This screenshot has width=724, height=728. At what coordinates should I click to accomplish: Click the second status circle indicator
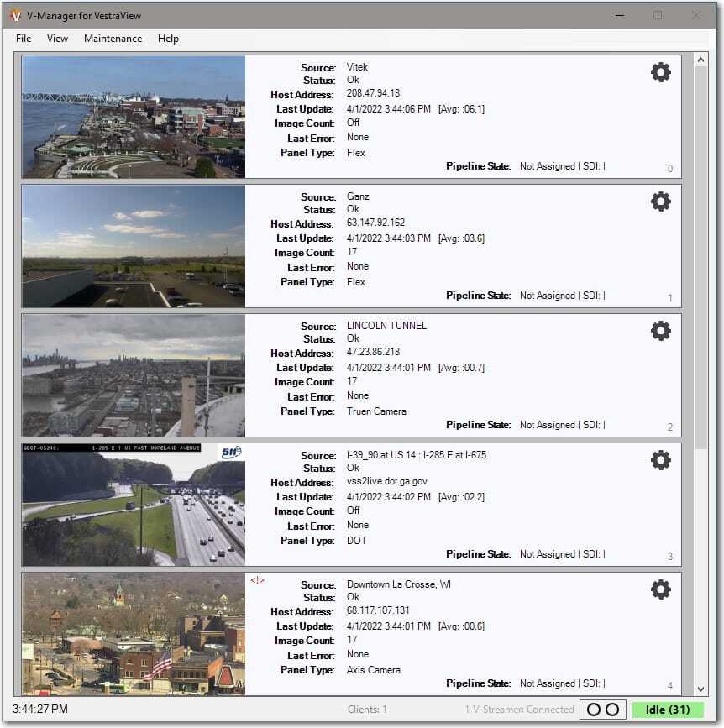612,710
